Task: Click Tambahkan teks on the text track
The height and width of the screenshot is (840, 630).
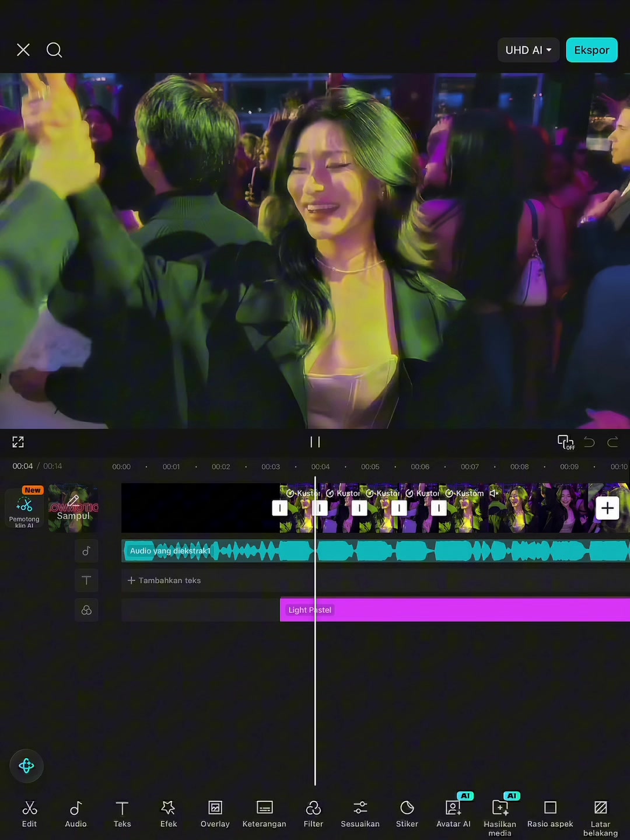Action: (x=164, y=580)
